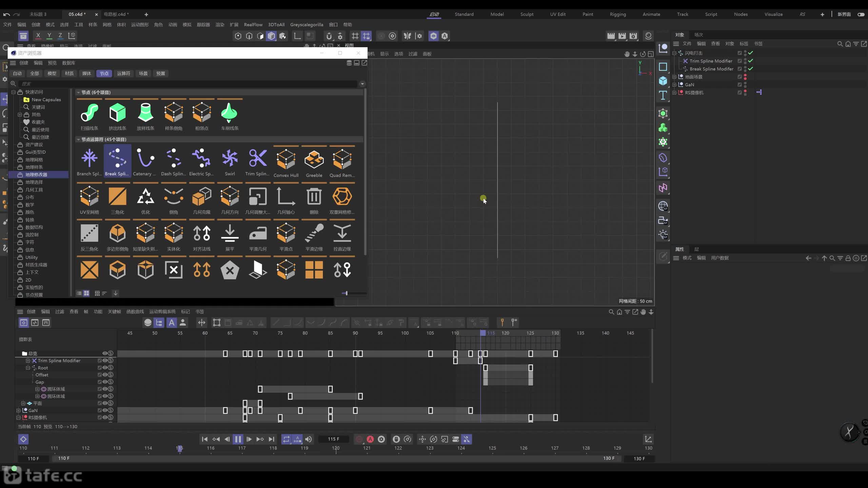Viewport: 868px width, 488px height.
Task: Collapse the Root track in timeline
Action: [28, 368]
